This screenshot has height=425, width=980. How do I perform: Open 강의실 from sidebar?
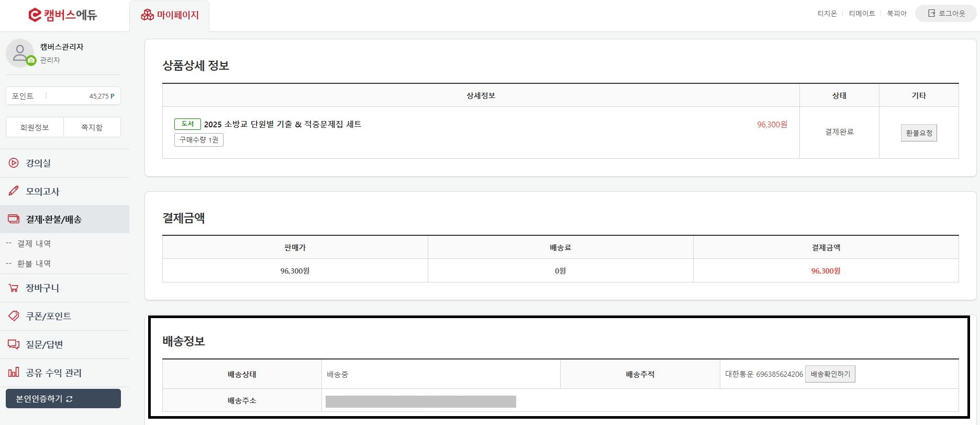tap(38, 163)
